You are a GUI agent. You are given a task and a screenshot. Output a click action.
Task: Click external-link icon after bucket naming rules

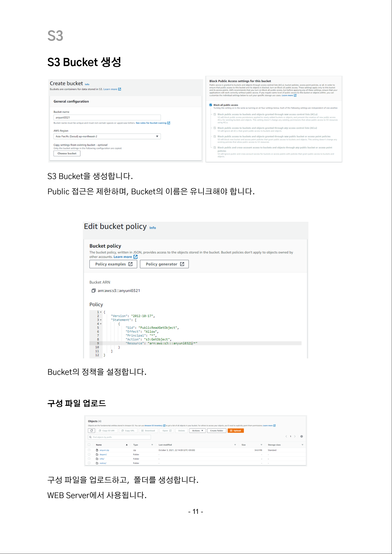169,123
